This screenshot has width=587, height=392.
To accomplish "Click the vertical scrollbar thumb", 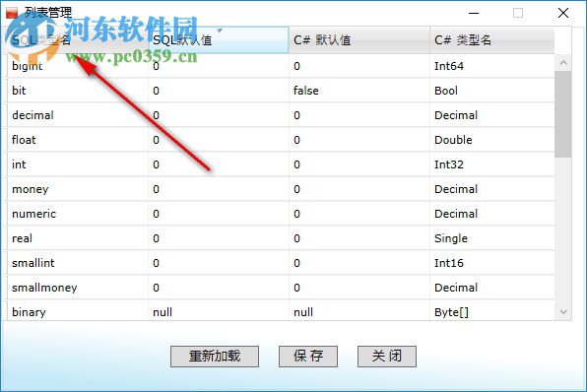I will pyautogui.click(x=563, y=114).
